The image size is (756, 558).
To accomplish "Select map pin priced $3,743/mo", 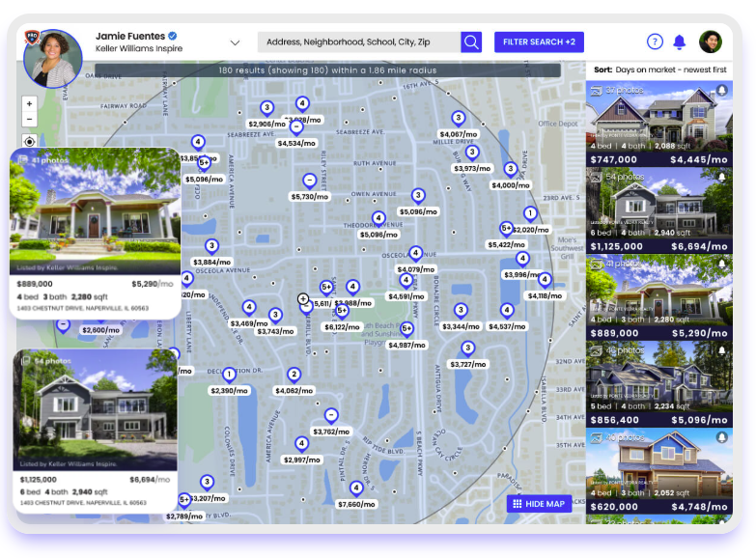I will (x=275, y=316).
